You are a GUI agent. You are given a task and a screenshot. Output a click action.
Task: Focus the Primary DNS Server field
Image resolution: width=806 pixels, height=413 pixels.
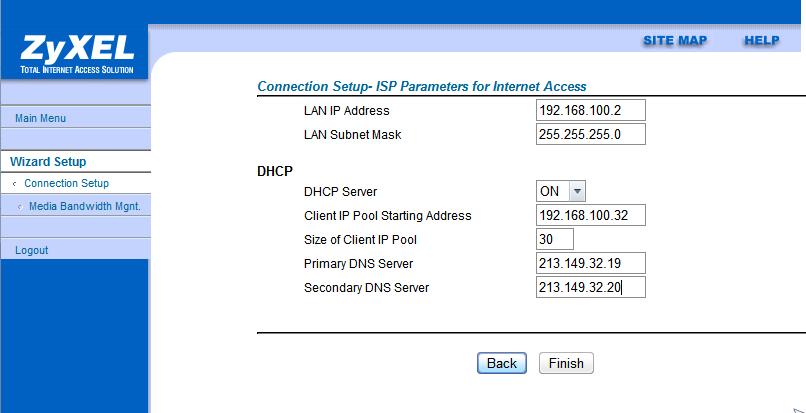coord(590,263)
